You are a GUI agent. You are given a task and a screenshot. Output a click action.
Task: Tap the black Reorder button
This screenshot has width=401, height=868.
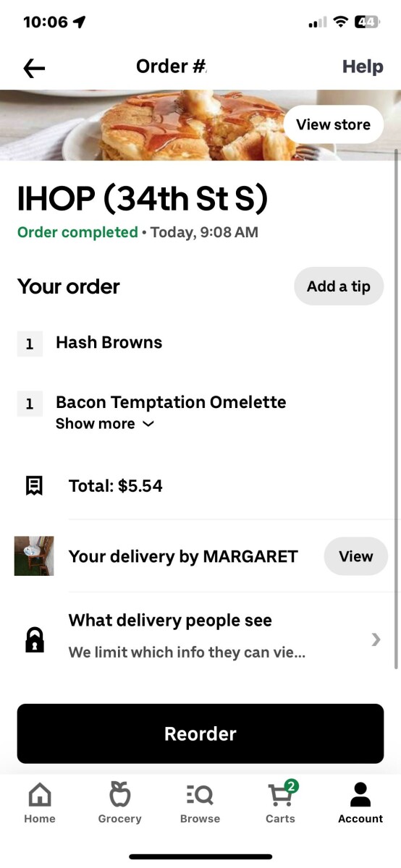click(x=200, y=733)
